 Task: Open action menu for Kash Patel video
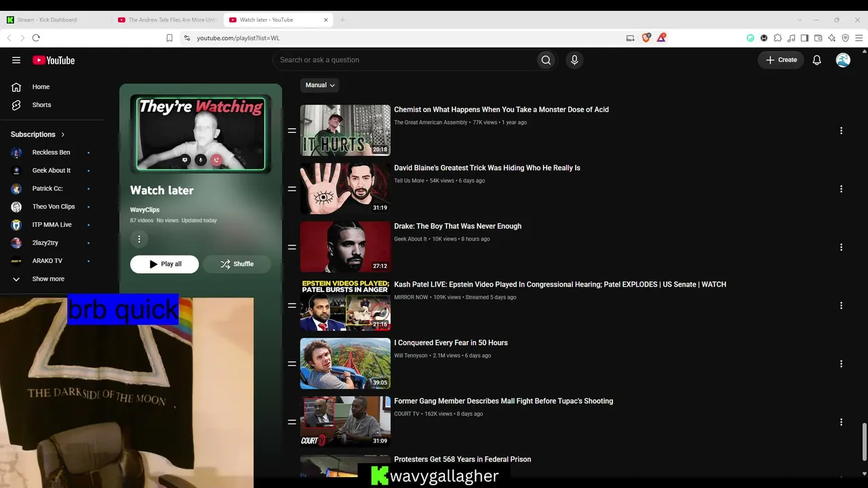(841, 306)
